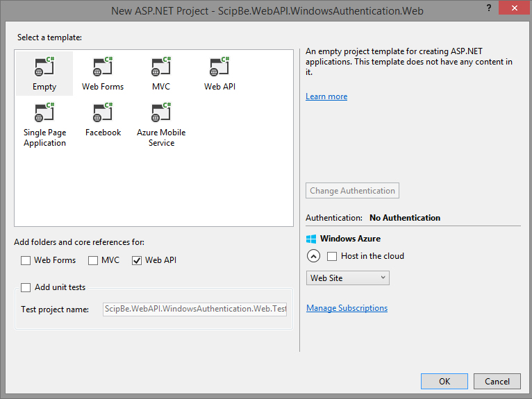Enable the Add unit tests checkbox
The height and width of the screenshot is (399, 532).
pos(26,287)
